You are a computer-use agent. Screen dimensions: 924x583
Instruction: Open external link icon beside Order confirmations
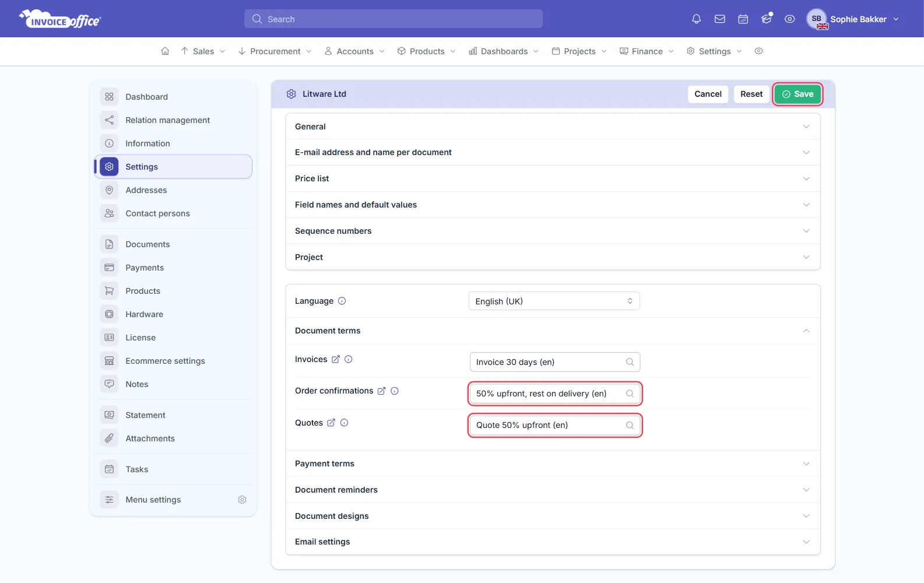(x=381, y=391)
